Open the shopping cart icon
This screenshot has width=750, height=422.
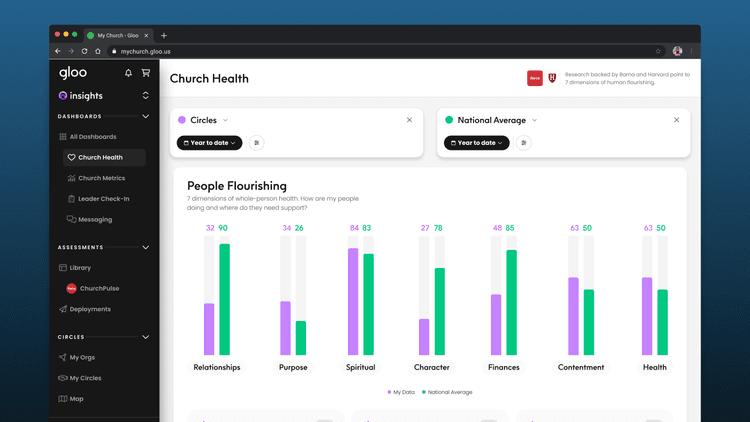146,73
